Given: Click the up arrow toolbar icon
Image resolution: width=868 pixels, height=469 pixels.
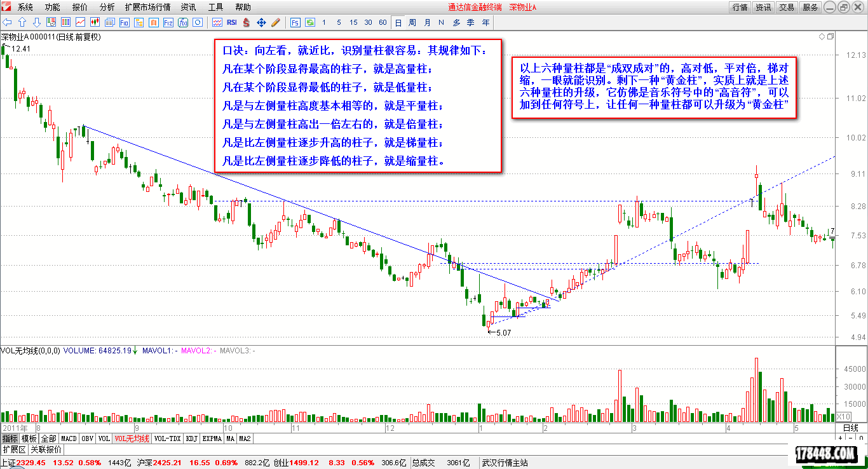Looking at the screenshot, I should click(x=22, y=22).
